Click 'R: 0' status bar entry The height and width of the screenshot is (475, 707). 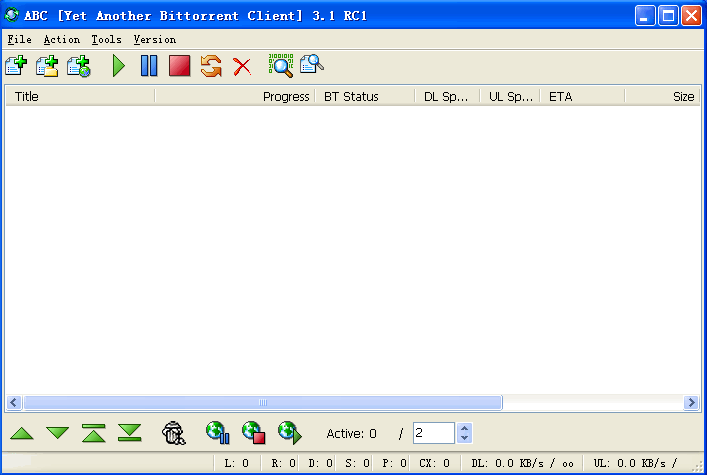284,463
